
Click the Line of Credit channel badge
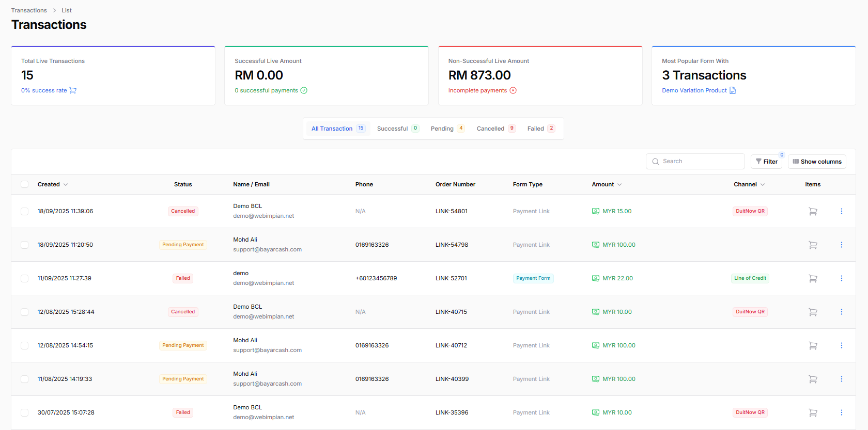(750, 278)
